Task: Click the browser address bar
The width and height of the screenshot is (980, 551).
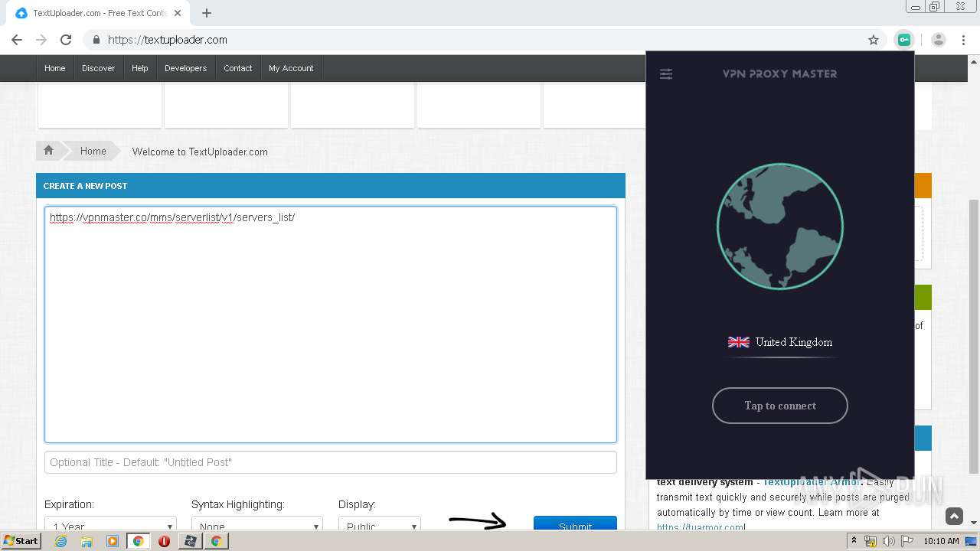Action: [482, 40]
